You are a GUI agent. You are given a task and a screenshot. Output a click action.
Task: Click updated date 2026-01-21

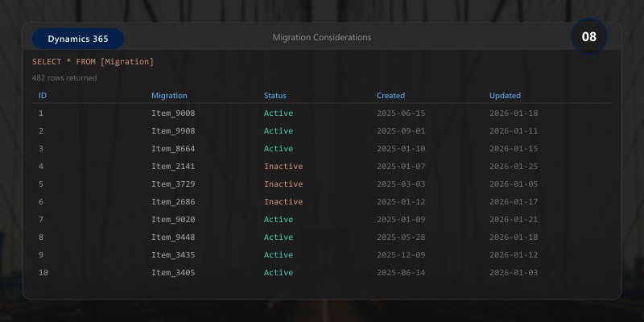(x=514, y=219)
